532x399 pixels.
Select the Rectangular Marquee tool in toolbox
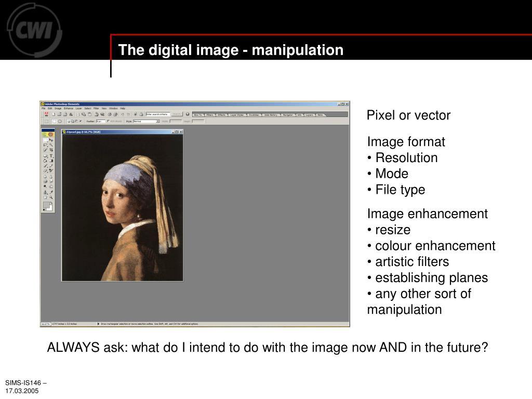click(x=46, y=140)
